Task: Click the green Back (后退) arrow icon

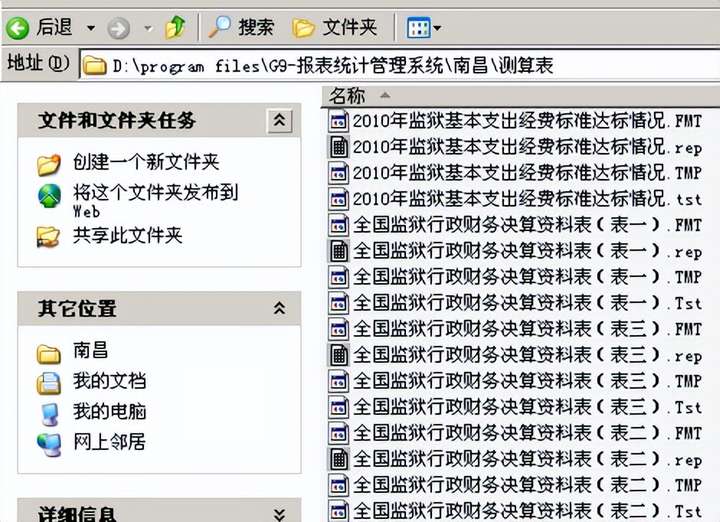Action: (x=17, y=28)
